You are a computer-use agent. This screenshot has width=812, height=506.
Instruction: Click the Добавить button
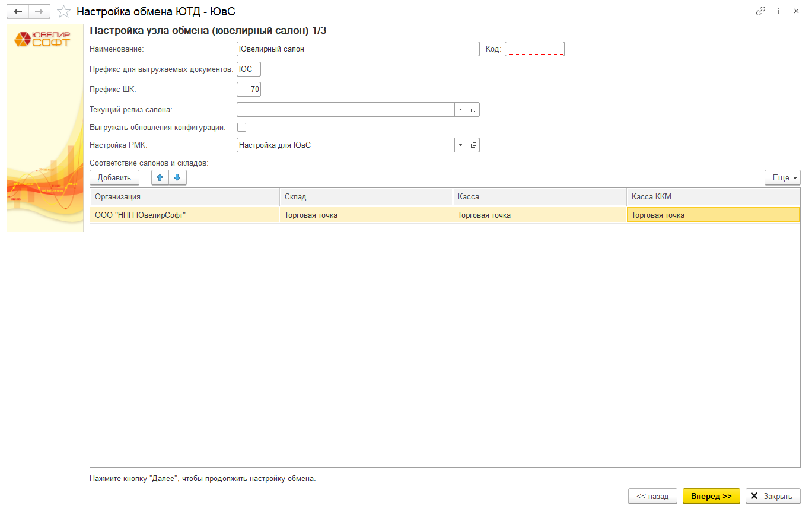[x=114, y=177]
